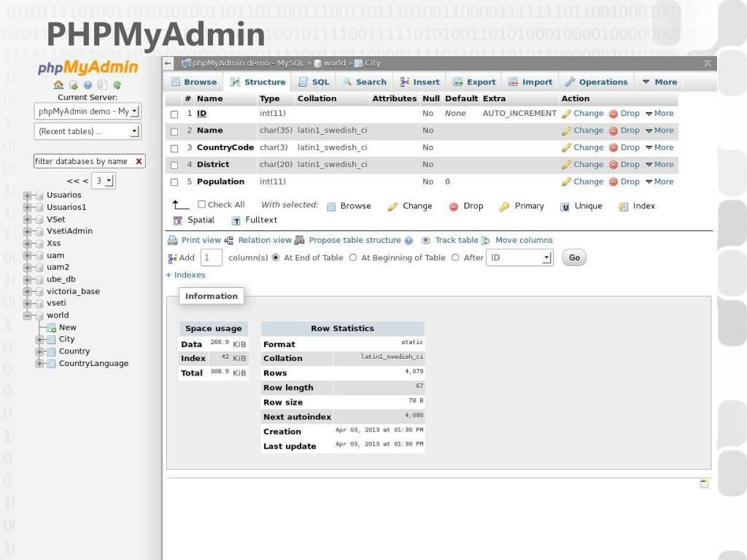Open the Recent tables dropdown
The width and height of the screenshot is (747, 560).
(88, 131)
